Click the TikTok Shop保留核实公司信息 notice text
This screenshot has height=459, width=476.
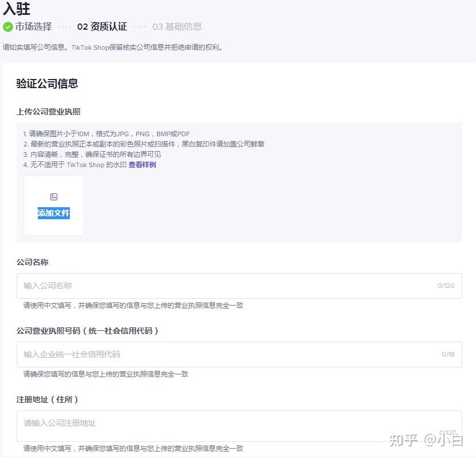pos(113,48)
